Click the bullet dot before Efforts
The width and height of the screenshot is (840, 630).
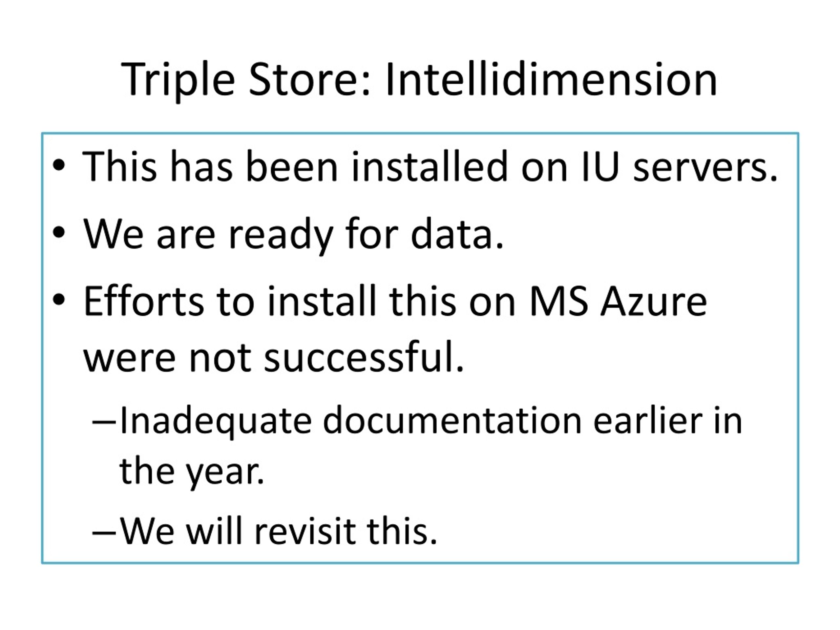coord(59,300)
